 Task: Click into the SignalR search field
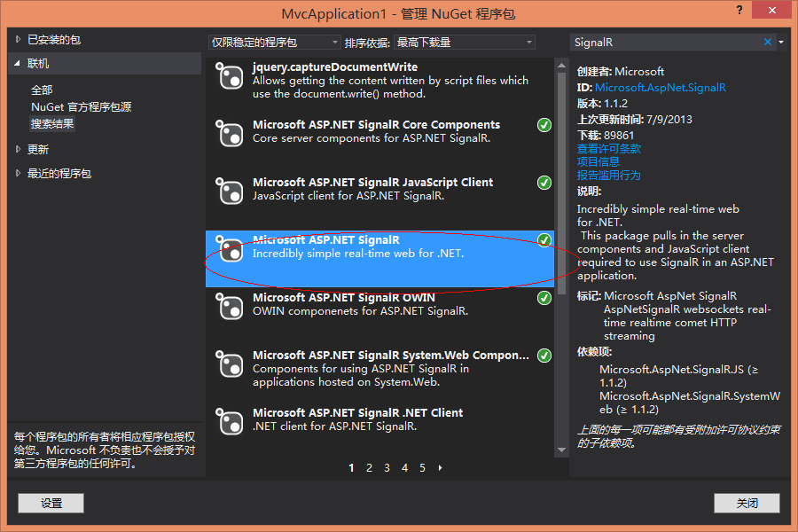tap(666, 43)
